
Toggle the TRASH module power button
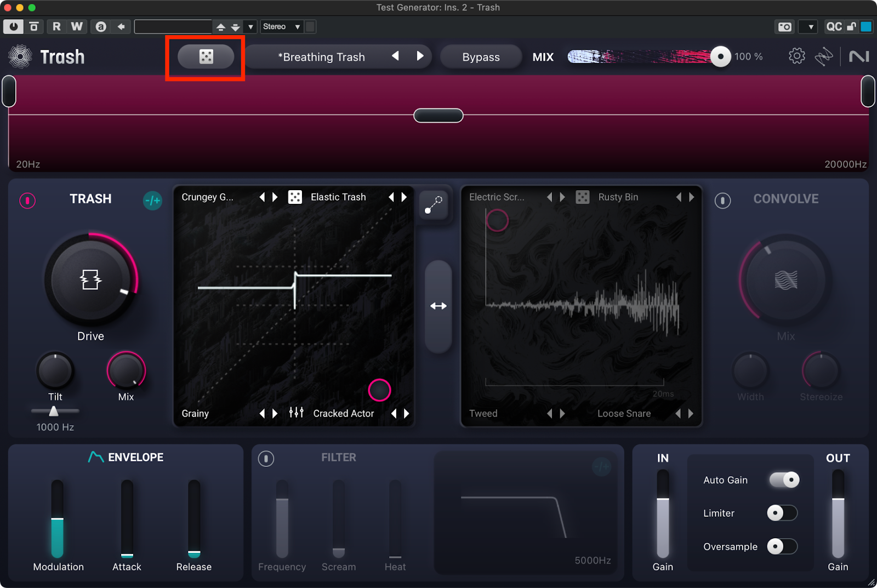click(x=27, y=200)
